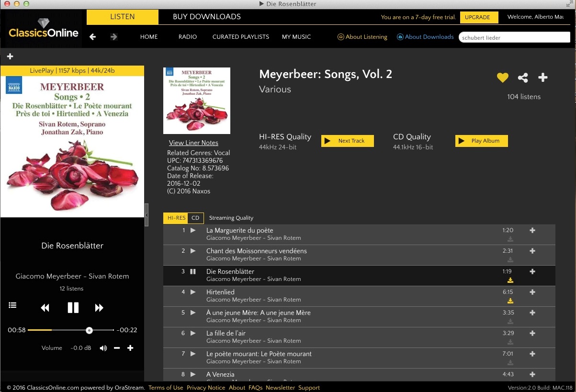
Task: Play track A Venezia
Action: coord(193,374)
